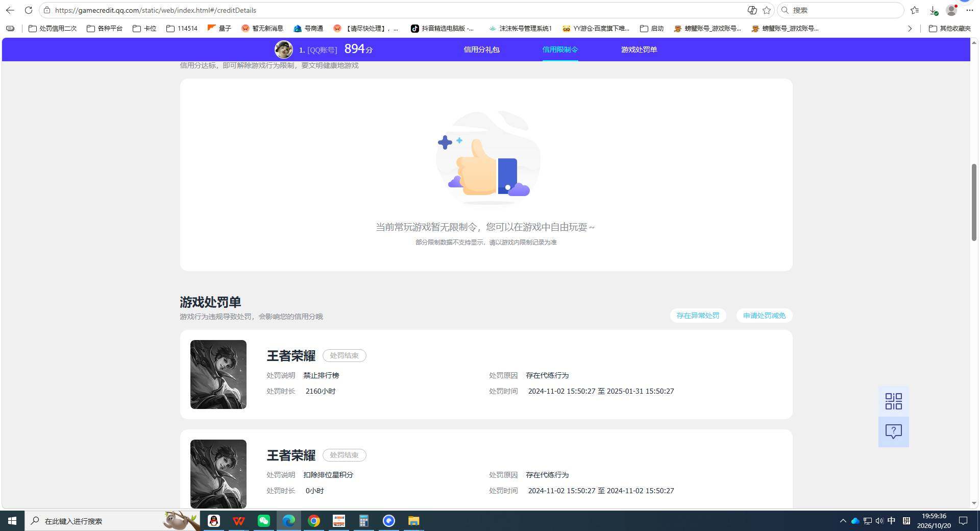980x531 pixels.
Task: Open the help question floating icon
Action: pyautogui.click(x=893, y=432)
